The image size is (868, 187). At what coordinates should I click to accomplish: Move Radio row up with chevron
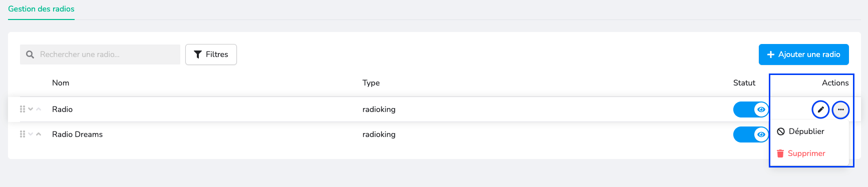[x=39, y=109]
